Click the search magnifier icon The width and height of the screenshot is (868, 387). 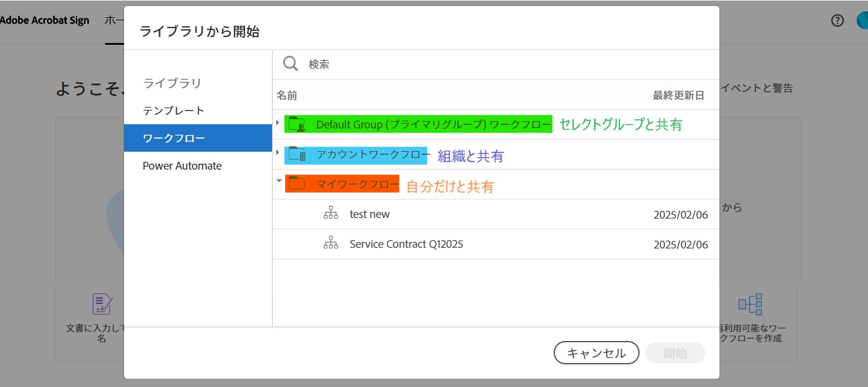pos(291,64)
